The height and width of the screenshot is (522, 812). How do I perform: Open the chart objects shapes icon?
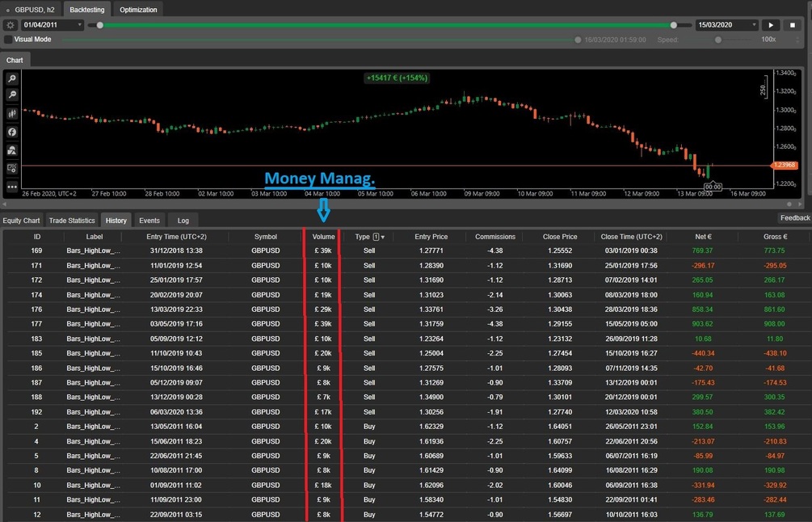[x=12, y=150]
